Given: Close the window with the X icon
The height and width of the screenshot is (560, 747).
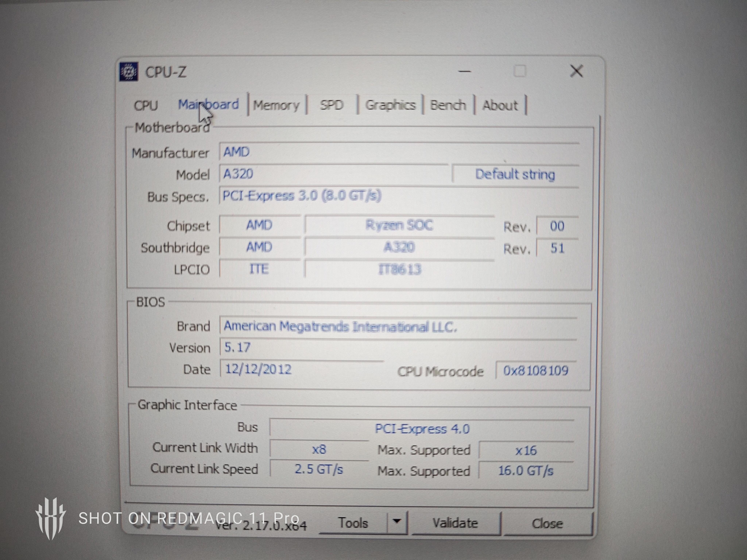Looking at the screenshot, I should [576, 71].
